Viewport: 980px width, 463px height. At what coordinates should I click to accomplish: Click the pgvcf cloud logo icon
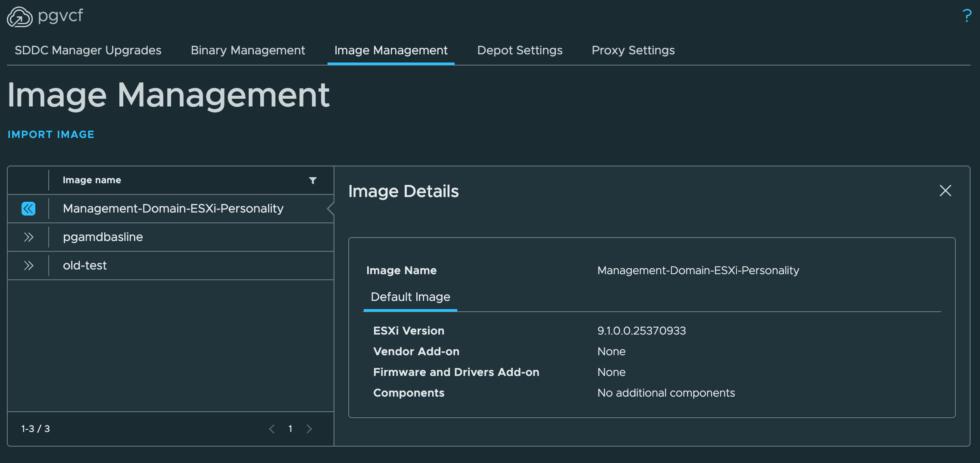coord(20,17)
